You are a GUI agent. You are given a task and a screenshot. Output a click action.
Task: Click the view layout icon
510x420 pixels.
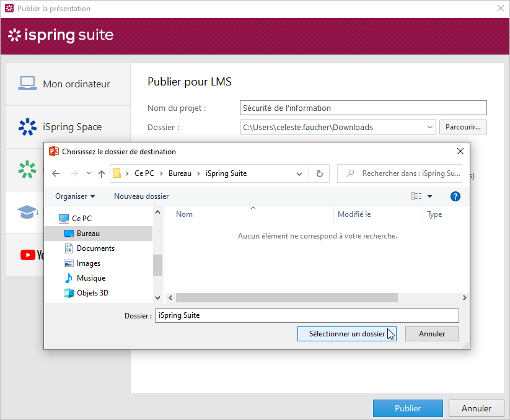pyautogui.click(x=416, y=196)
